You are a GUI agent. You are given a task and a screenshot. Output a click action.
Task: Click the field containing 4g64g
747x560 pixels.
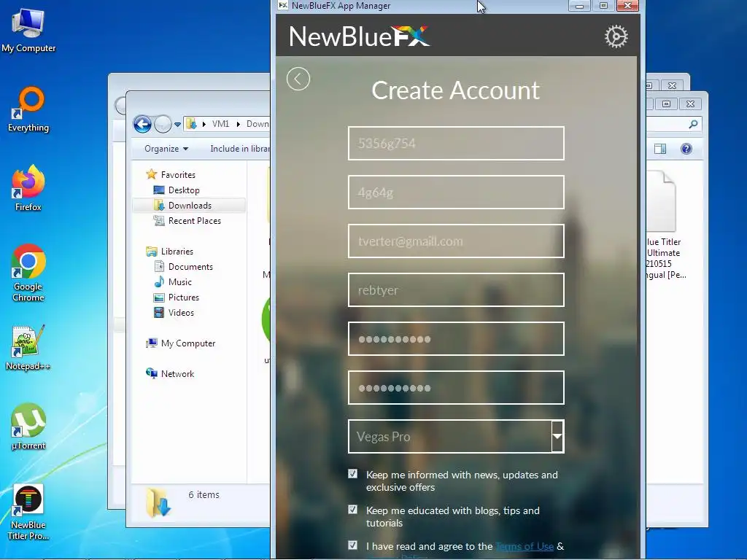tap(456, 192)
